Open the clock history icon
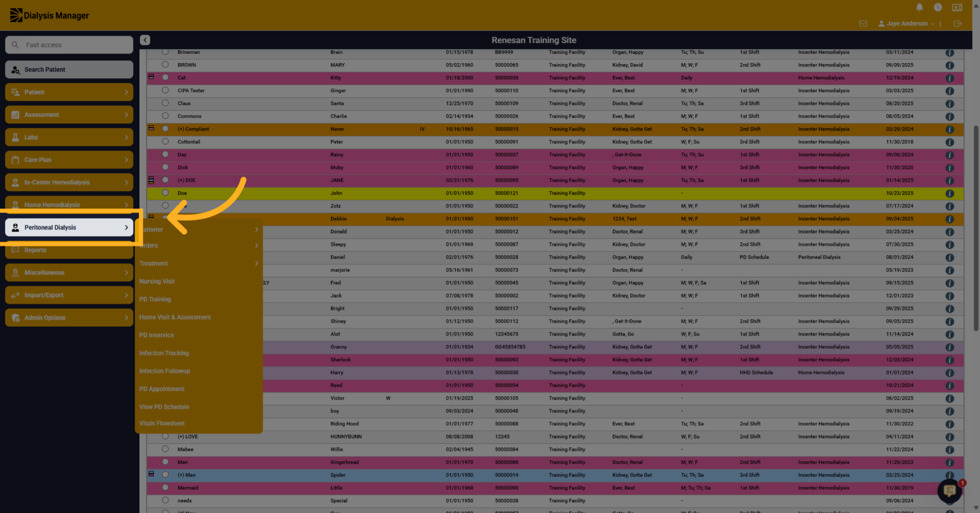The height and width of the screenshot is (513, 980). pos(938,7)
